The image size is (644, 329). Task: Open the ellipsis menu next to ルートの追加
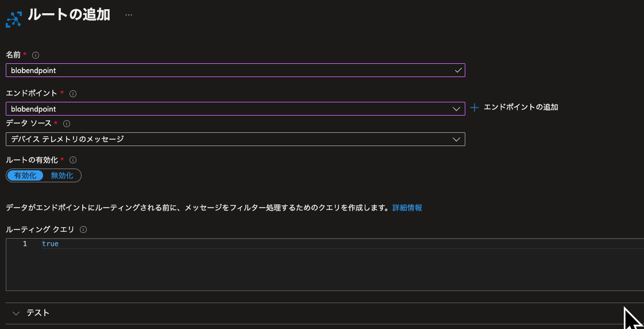tap(129, 15)
